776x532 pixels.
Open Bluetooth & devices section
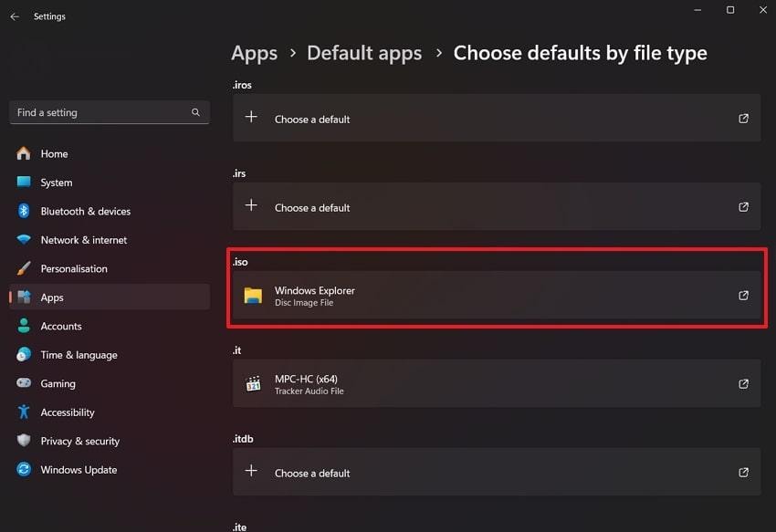(x=110, y=212)
